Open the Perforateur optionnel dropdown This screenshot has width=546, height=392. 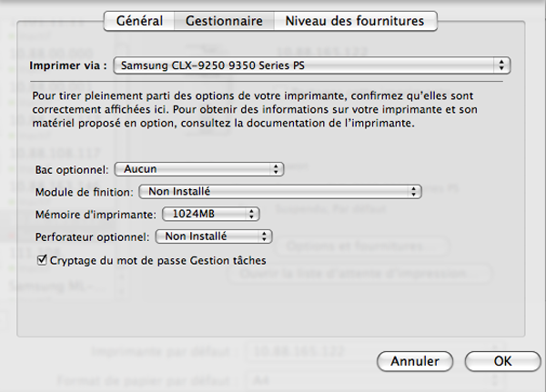(x=214, y=236)
